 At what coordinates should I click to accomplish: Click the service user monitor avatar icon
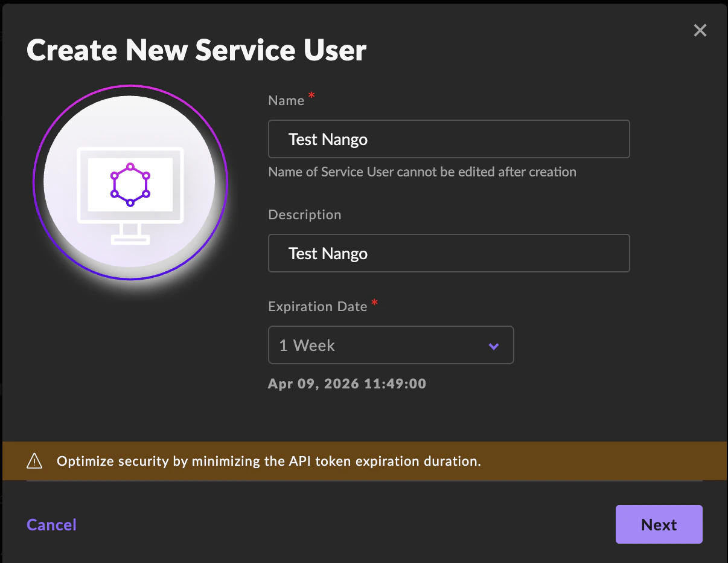point(130,182)
